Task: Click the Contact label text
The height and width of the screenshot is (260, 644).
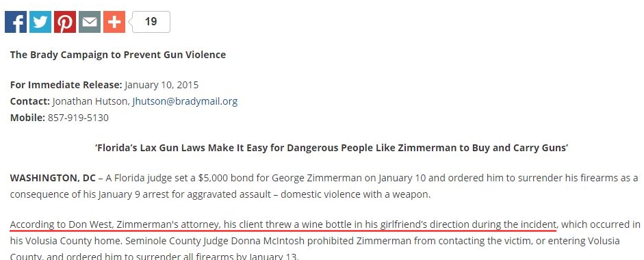Action: tap(30, 101)
